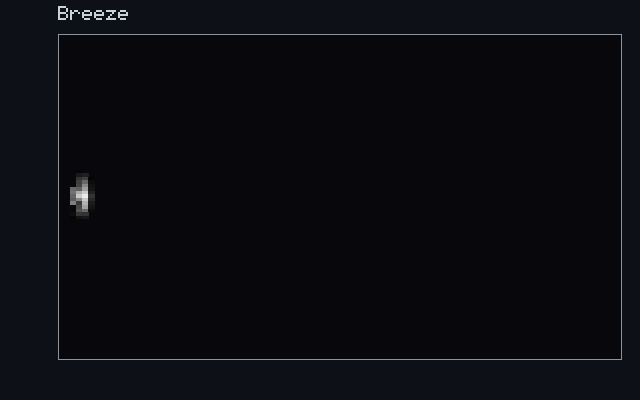Click the letter B in Breeze
Image resolution: width=640 pixels, height=400 pixels.
[x=62, y=13]
